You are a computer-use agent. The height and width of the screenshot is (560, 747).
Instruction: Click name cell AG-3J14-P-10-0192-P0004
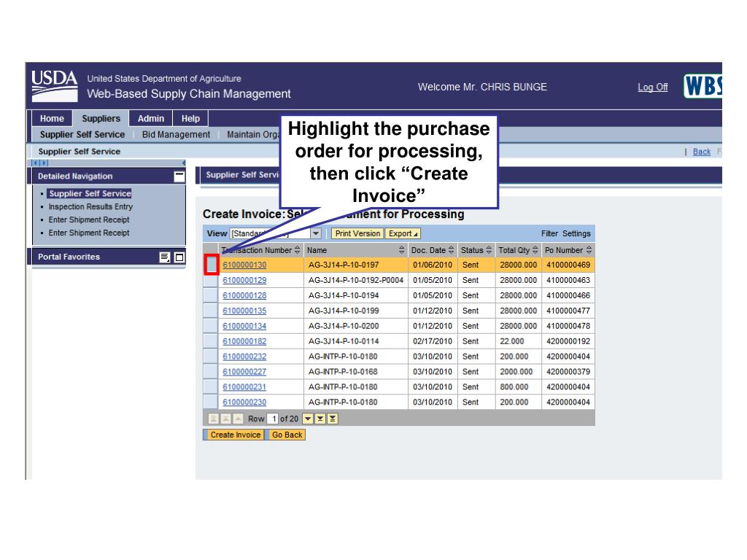356,280
